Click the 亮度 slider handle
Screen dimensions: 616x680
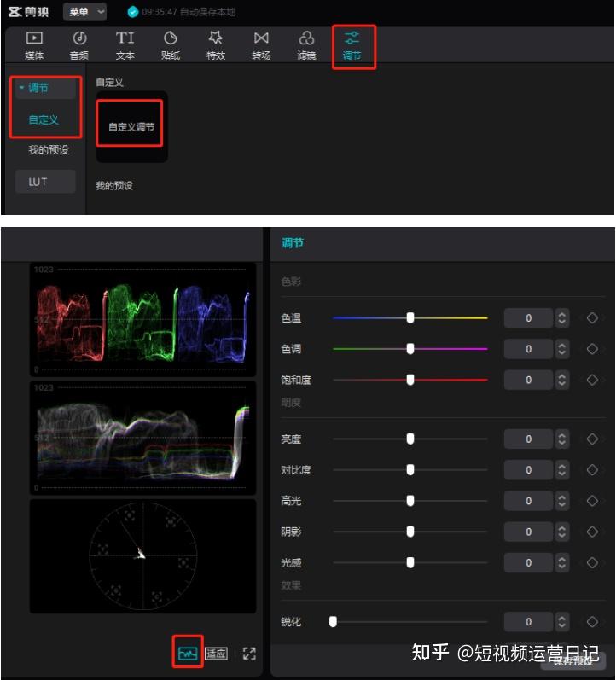pos(410,439)
